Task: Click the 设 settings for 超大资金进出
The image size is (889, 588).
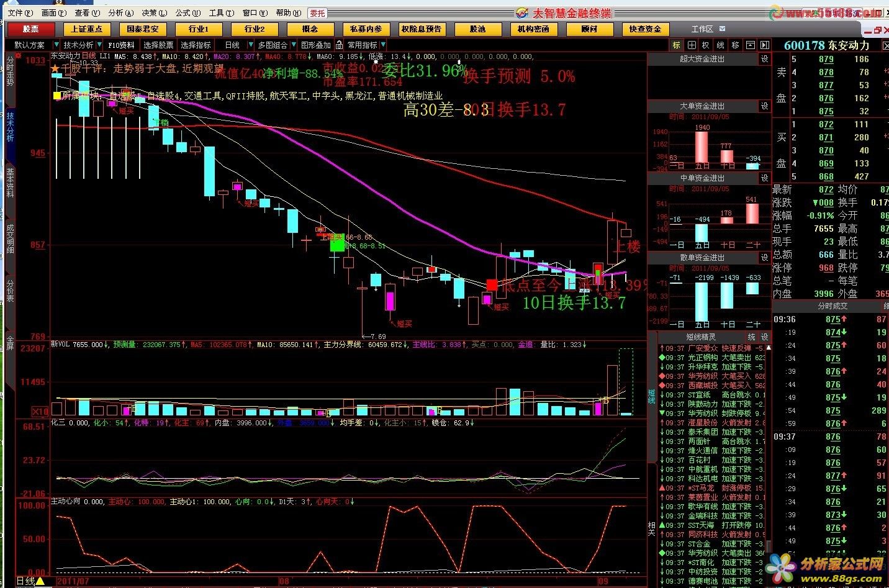Action: (x=764, y=59)
